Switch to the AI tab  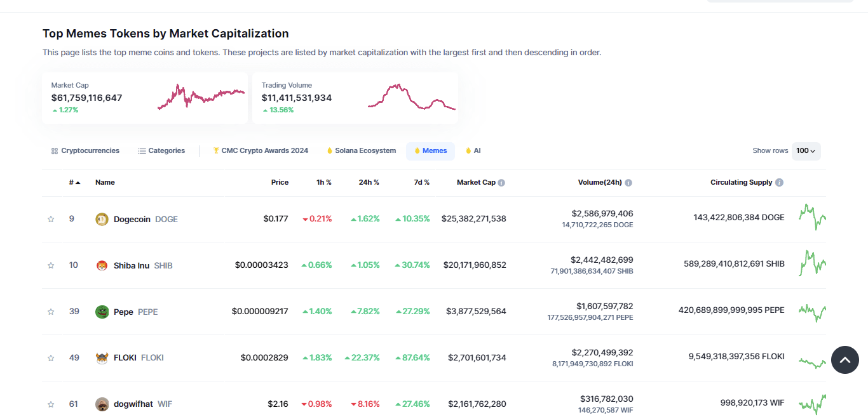click(x=473, y=151)
